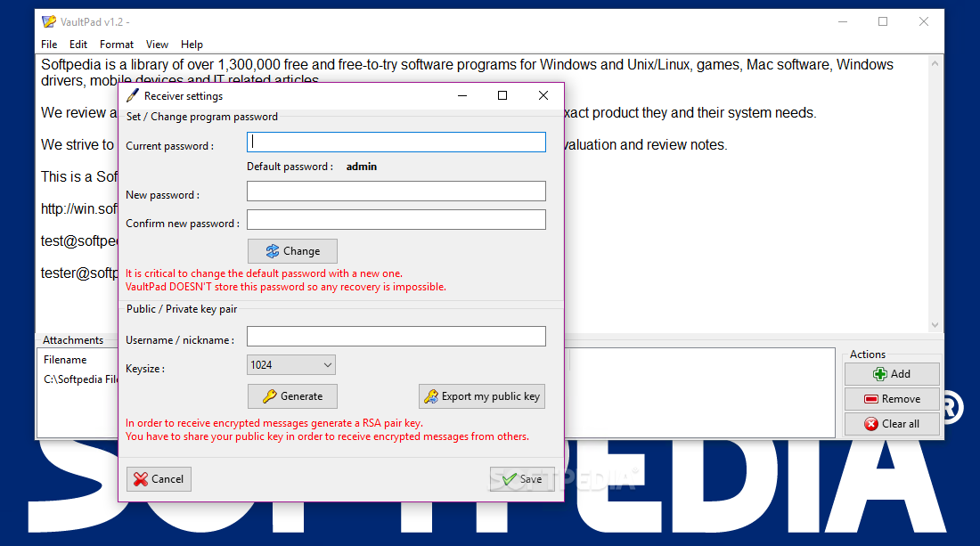The width and height of the screenshot is (980, 546).
Task: Click the Filename column header
Action: (x=65, y=360)
